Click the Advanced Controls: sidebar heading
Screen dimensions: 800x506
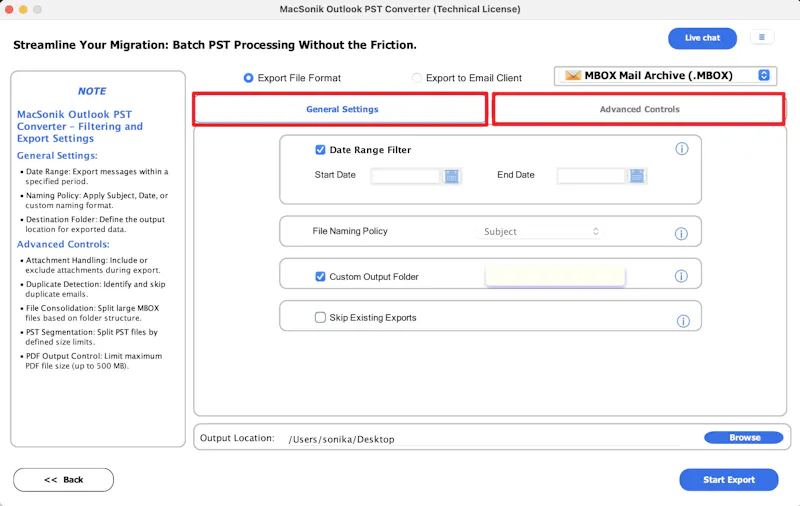click(x=63, y=244)
